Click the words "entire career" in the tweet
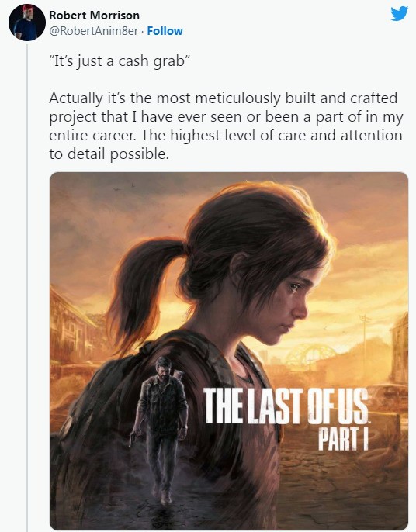The width and height of the screenshot is (416, 532). 91,136
